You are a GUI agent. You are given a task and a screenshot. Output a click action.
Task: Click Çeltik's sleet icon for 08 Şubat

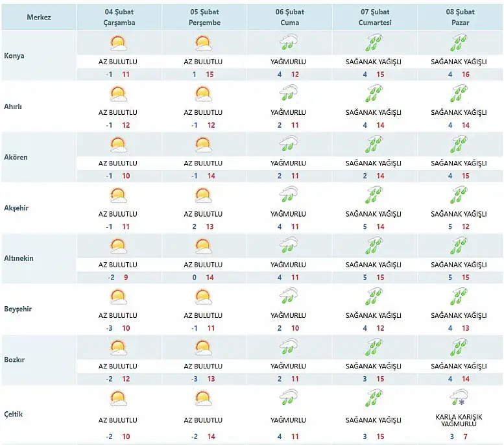(459, 397)
